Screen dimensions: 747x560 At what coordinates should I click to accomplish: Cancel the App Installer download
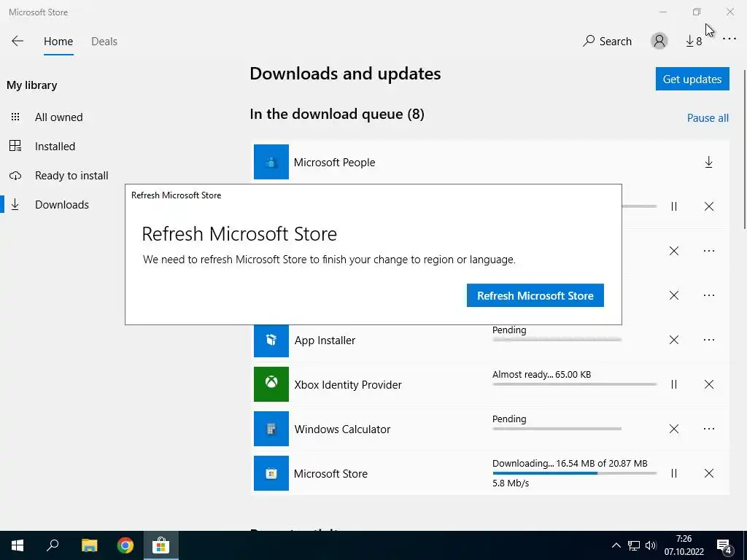pyautogui.click(x=673, y=340)
